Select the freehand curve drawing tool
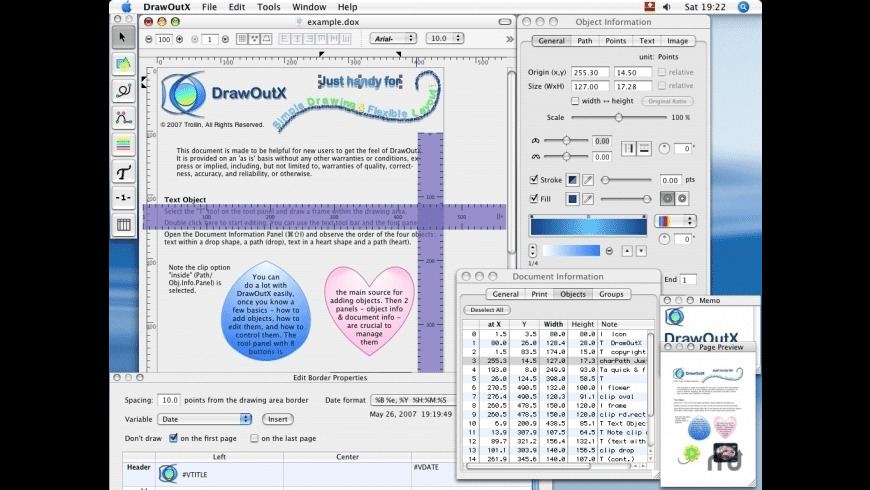This screenshot has height=490, width=870. point(123,90)
